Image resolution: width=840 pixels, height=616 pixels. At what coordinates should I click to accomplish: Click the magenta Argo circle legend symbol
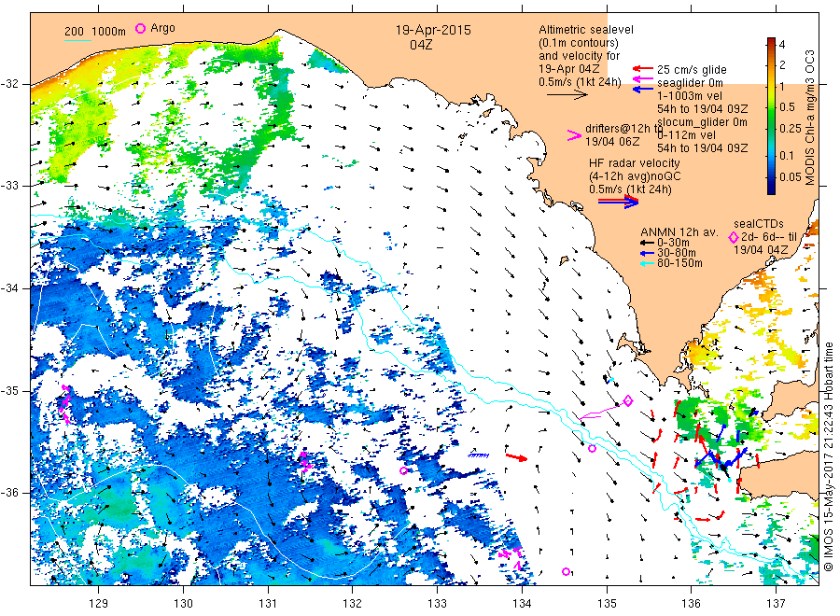pos(140,28)
